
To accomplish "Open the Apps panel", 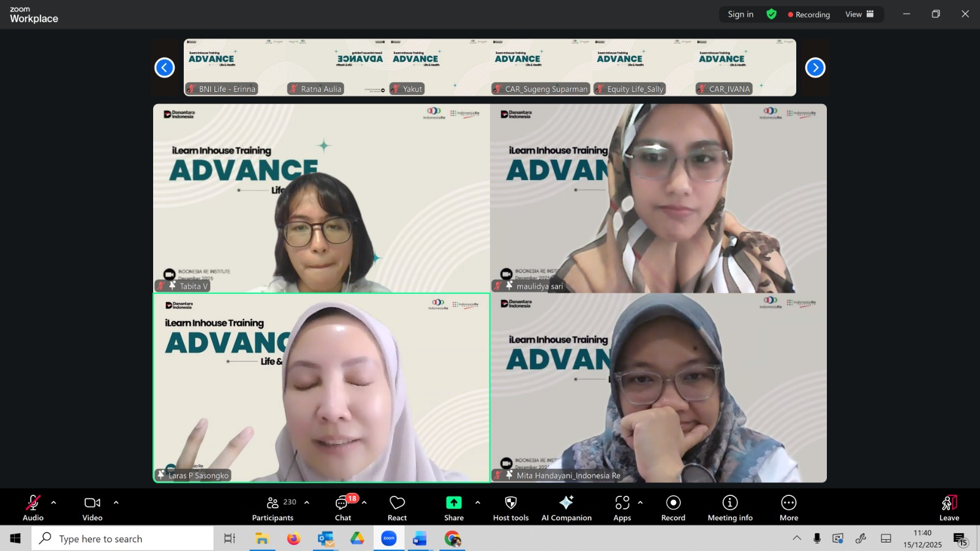I will (622, 508).
